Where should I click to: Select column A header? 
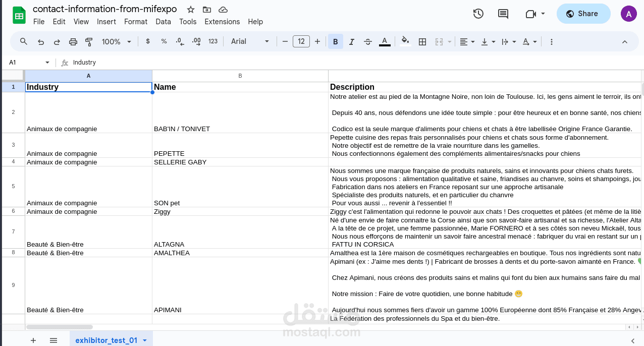pyautogui.click(x=88, y=76)
